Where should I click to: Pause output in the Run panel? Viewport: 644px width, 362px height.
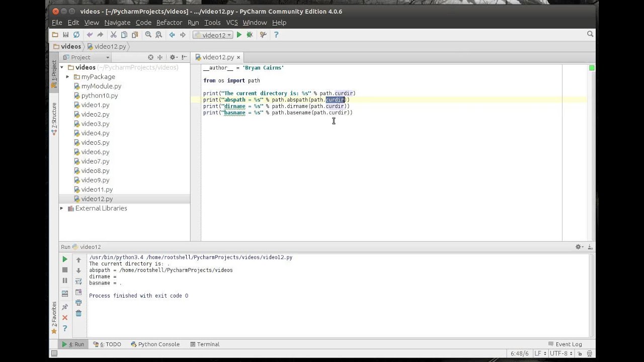pyautogui.click(x=64, y=281)
